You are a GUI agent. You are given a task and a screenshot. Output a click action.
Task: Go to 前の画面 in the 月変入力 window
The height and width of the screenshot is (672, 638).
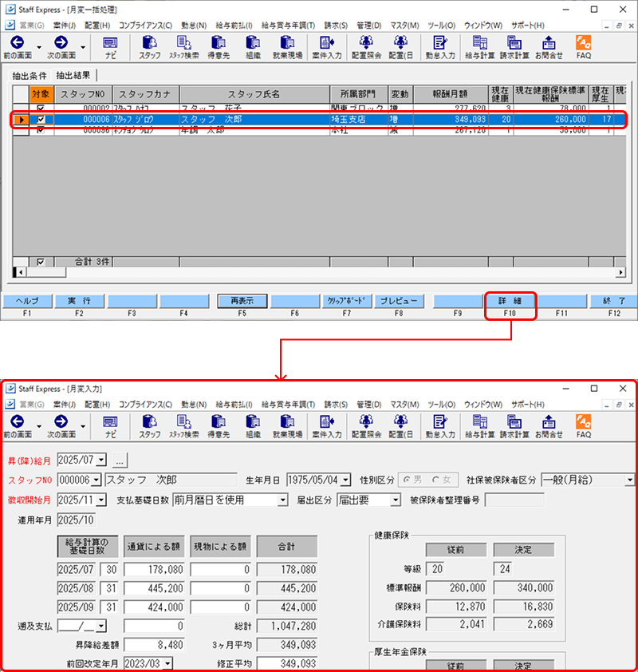point(17,426)
